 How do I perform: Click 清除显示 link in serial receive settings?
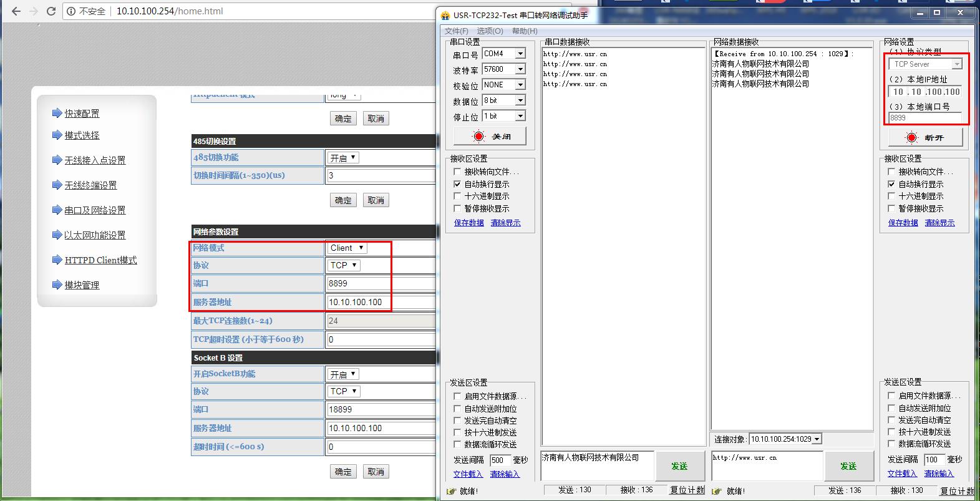point(505,223)
